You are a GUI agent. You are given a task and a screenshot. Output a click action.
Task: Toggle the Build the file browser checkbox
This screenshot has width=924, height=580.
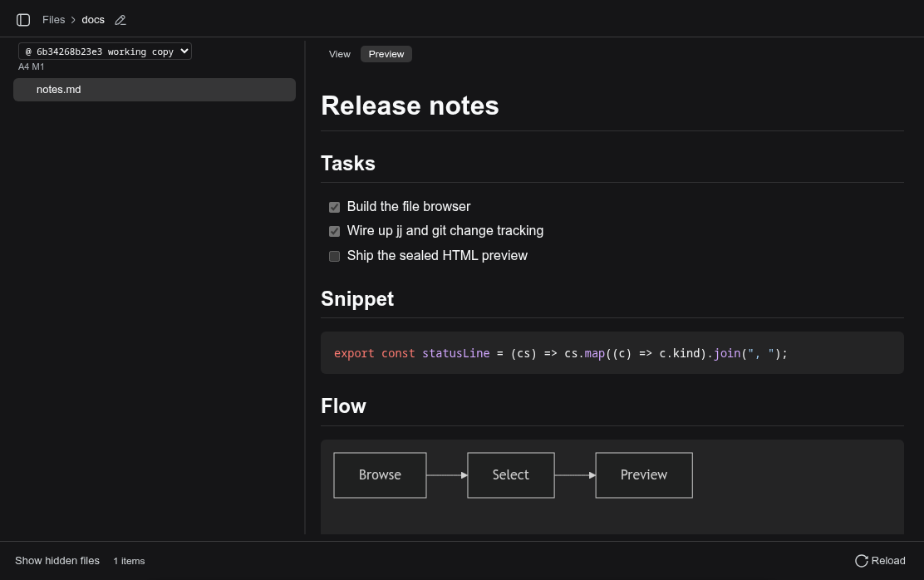click(x=334, y=207)
